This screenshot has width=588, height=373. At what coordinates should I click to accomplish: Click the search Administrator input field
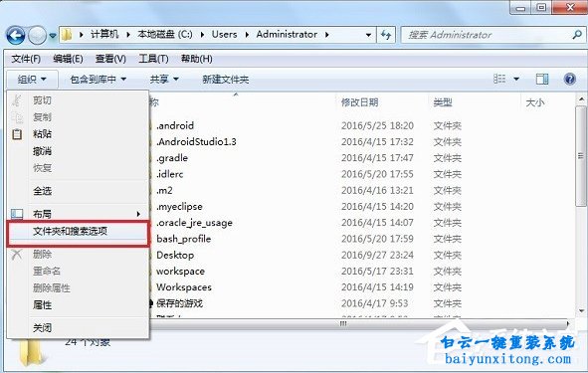tap(492, 35)
